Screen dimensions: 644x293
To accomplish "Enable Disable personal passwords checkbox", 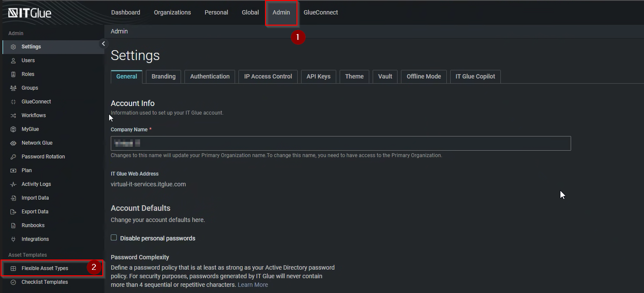I will [114, 237].
